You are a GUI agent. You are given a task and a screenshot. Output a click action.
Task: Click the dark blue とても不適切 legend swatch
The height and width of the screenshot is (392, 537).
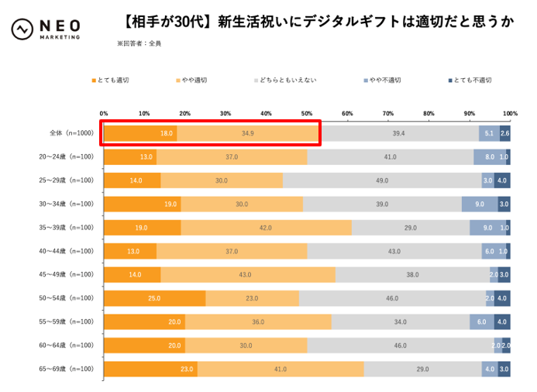pos(450,81)
